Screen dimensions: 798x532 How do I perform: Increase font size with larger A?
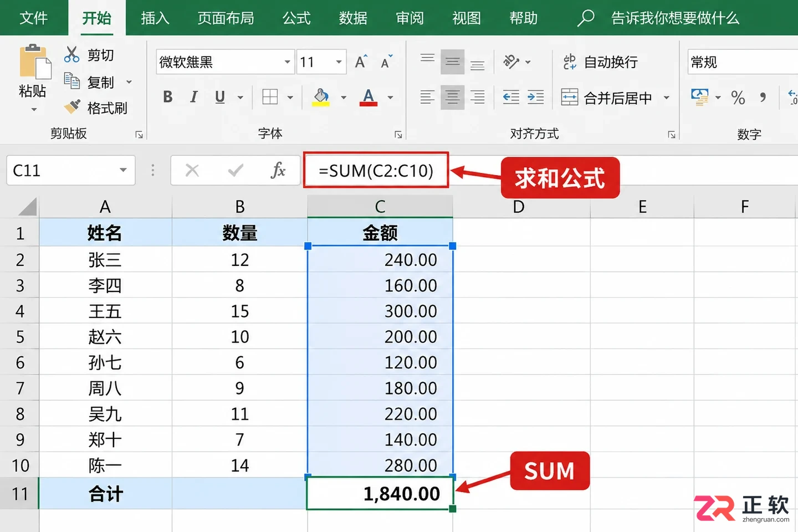click(x=361, y=62)
